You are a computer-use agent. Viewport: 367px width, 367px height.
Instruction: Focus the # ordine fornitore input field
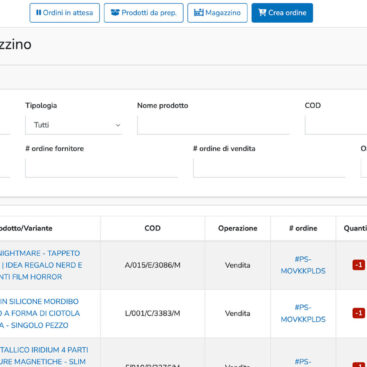click(102, 168)
